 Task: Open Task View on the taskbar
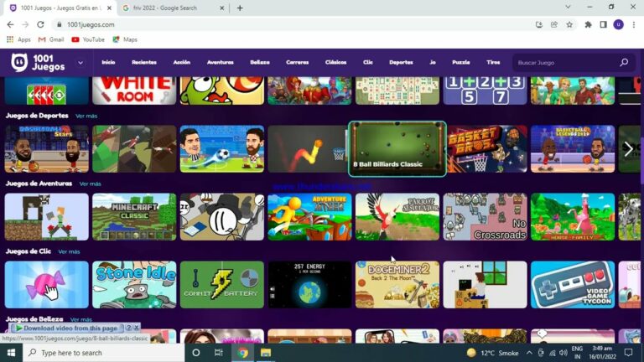click(x=219, y=353)
